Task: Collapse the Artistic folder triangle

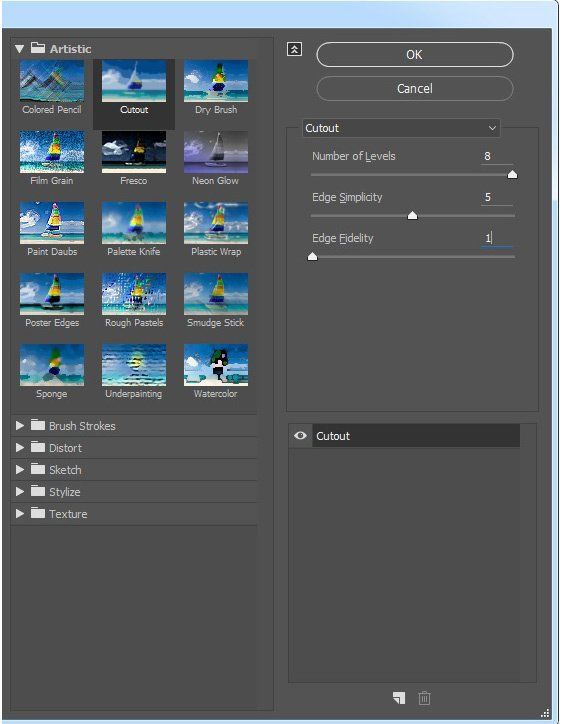Action: coord(19,48)
